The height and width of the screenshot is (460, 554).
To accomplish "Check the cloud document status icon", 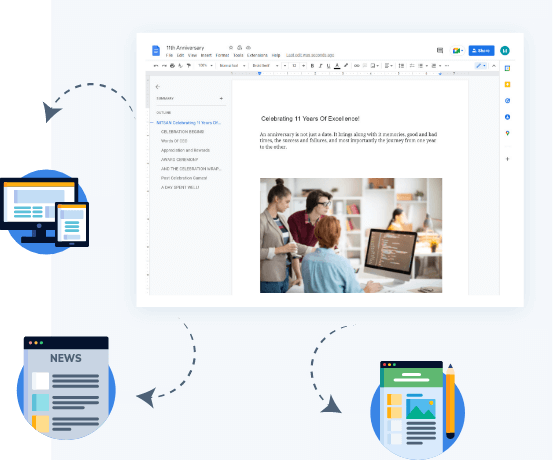I will click(248, 48).
